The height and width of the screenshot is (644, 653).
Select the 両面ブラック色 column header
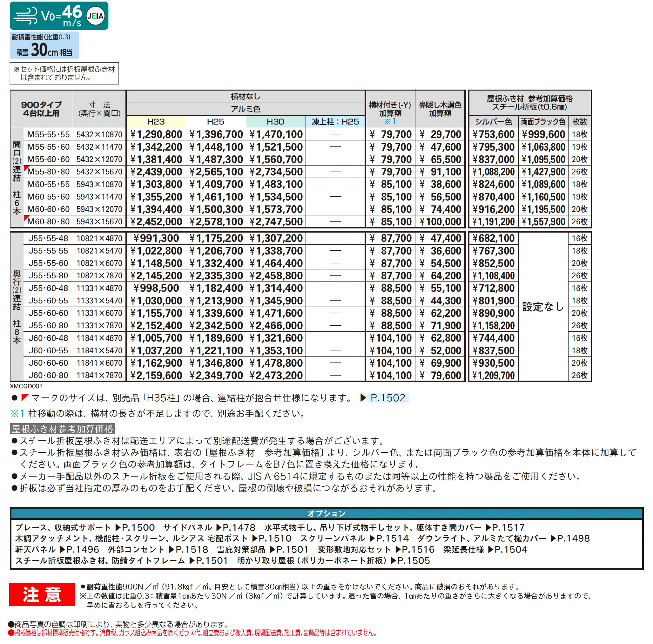(543, 122)
